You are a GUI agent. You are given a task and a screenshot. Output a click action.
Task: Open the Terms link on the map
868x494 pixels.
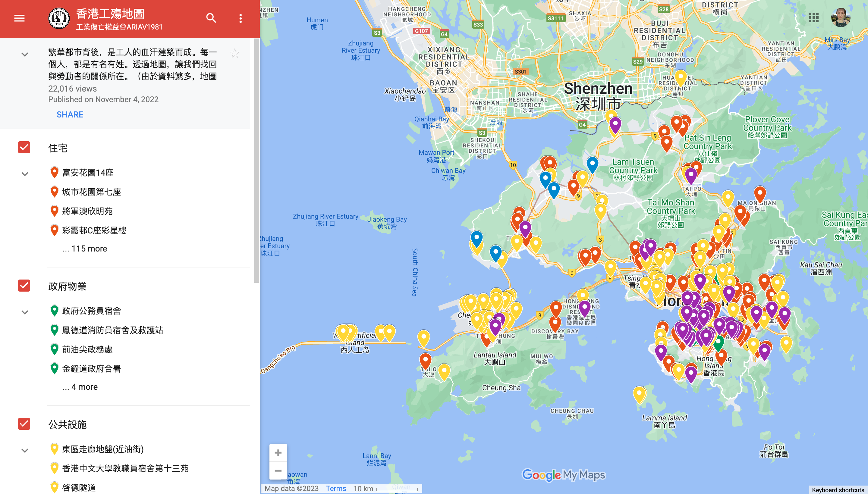336,488
